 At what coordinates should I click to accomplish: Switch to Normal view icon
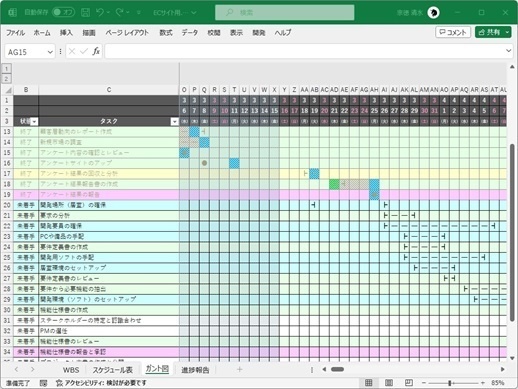point(368,383)
